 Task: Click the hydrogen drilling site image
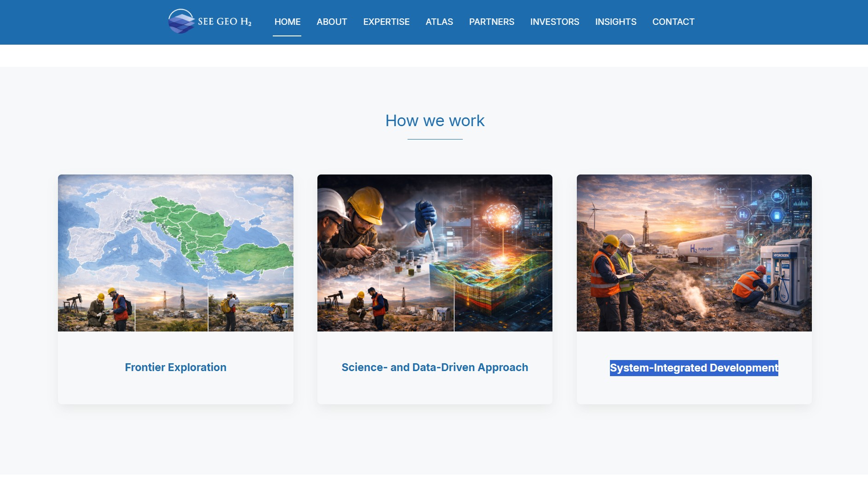[x=694, y=253]
